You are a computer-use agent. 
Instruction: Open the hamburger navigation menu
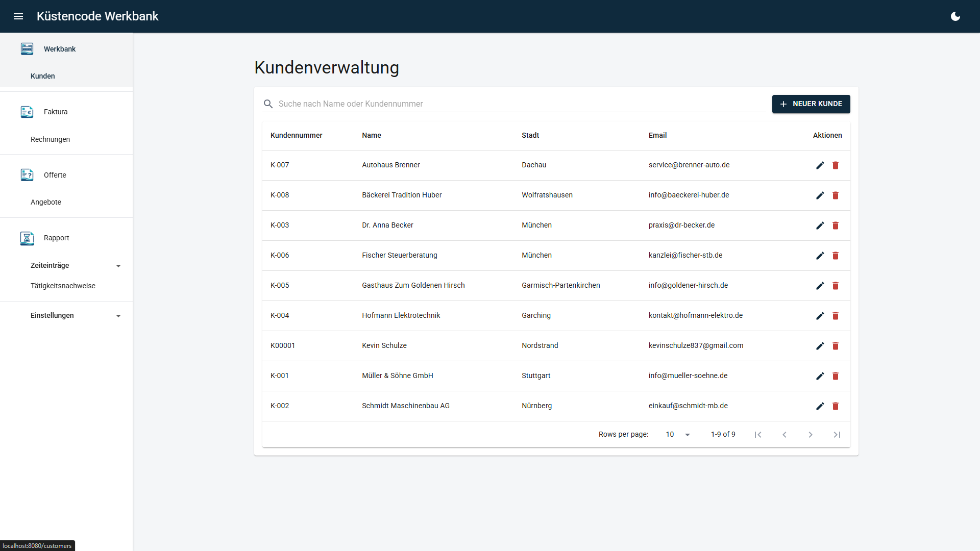(18, 16)
